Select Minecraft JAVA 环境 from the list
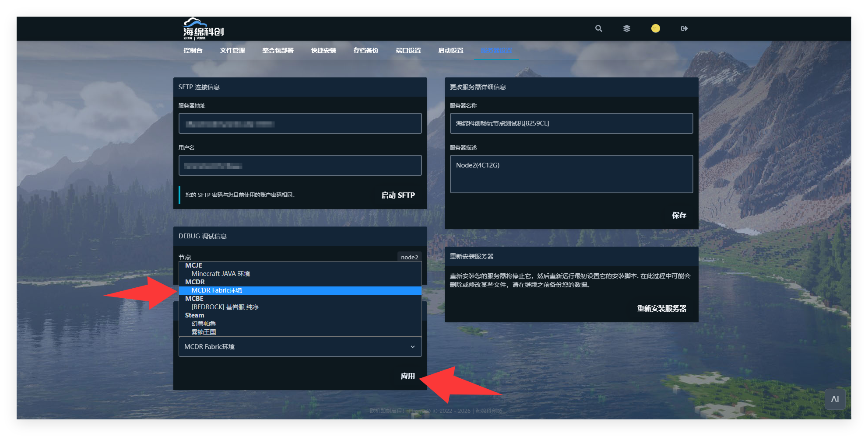This screenshot has width=868, height=436. tap(221, 274)
